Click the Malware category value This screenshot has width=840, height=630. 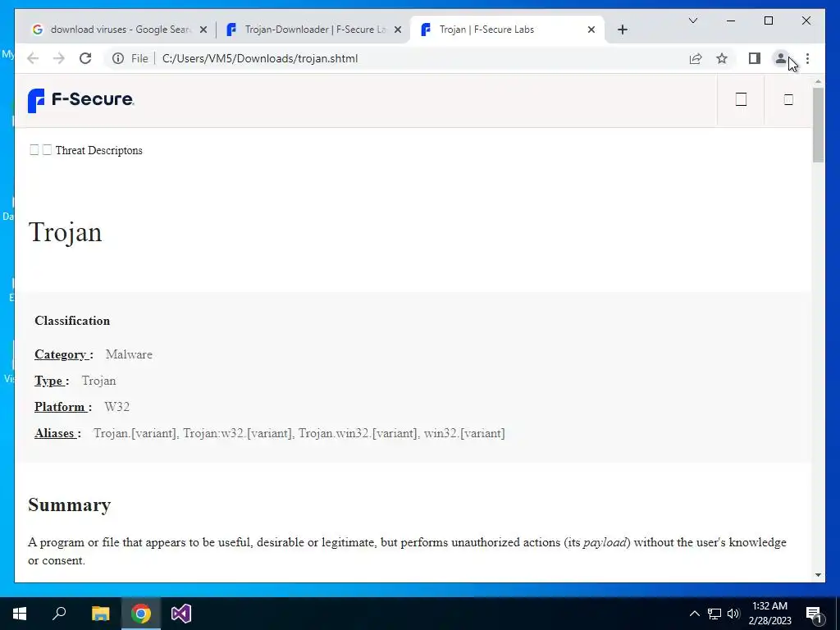(x=129, y=354)
